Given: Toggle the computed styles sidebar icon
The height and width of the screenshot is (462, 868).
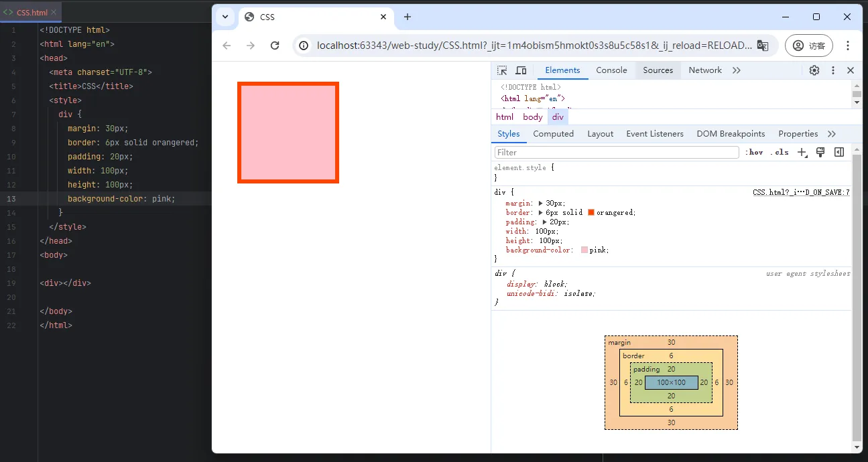Looking at the screenshot, I should click(x=839, y=153).
